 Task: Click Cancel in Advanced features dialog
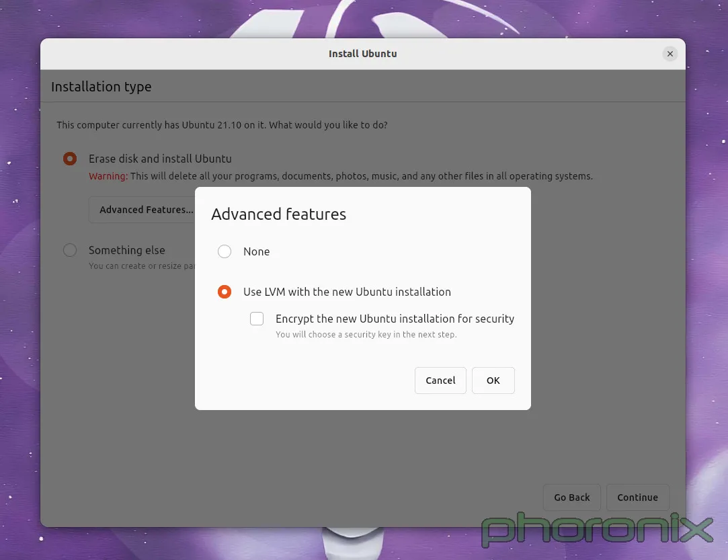440,381
